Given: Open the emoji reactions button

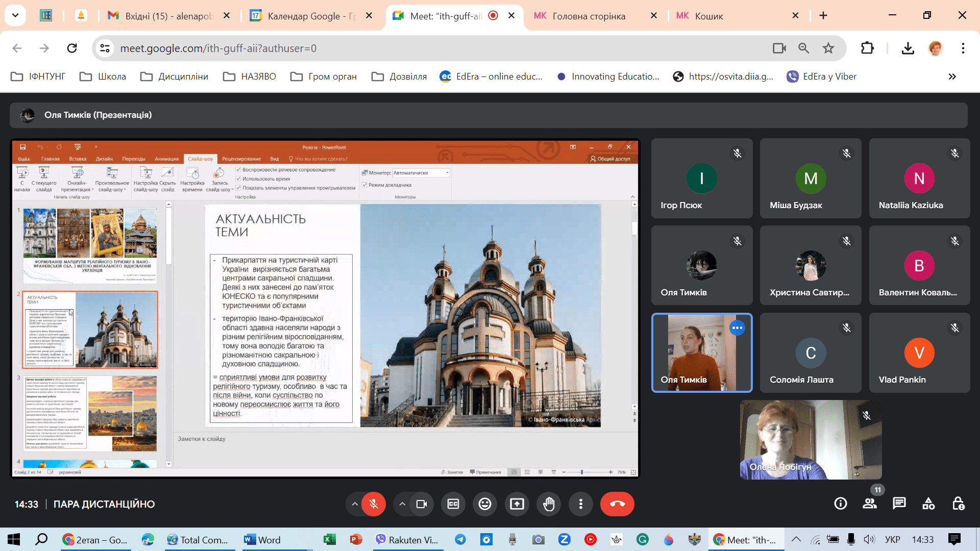Looking at the screenshot, I should (485, 504).
